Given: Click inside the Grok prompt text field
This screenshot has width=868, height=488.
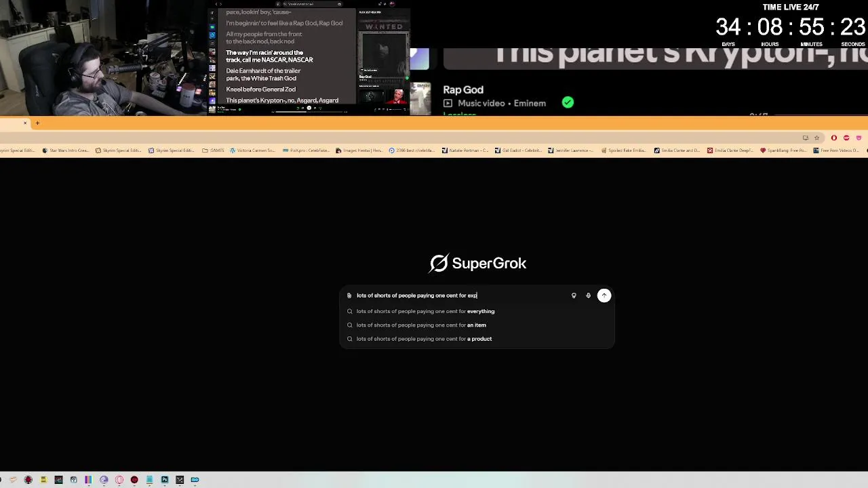Looking at the screenshot, I should pyautogui.click(x=461, y=296).
